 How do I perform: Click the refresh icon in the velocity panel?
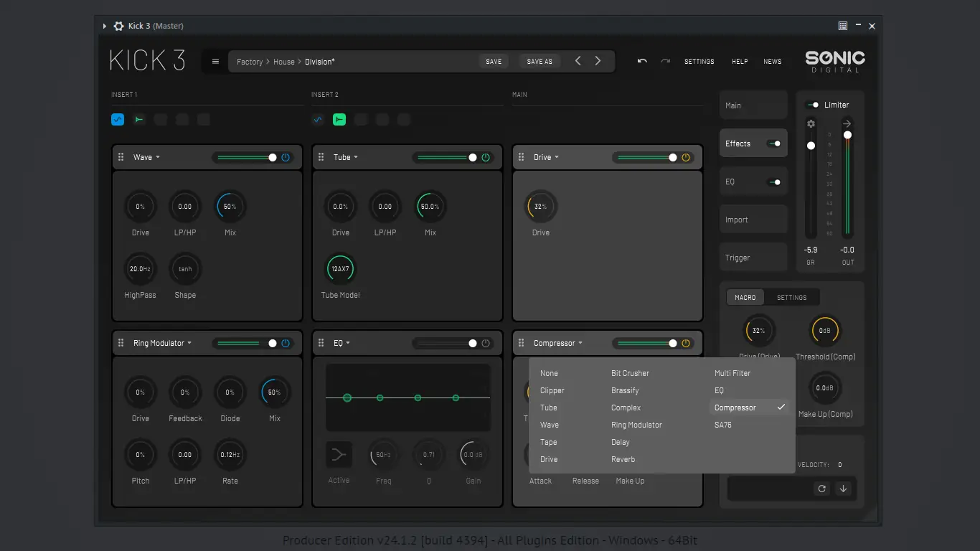point(822,489)
